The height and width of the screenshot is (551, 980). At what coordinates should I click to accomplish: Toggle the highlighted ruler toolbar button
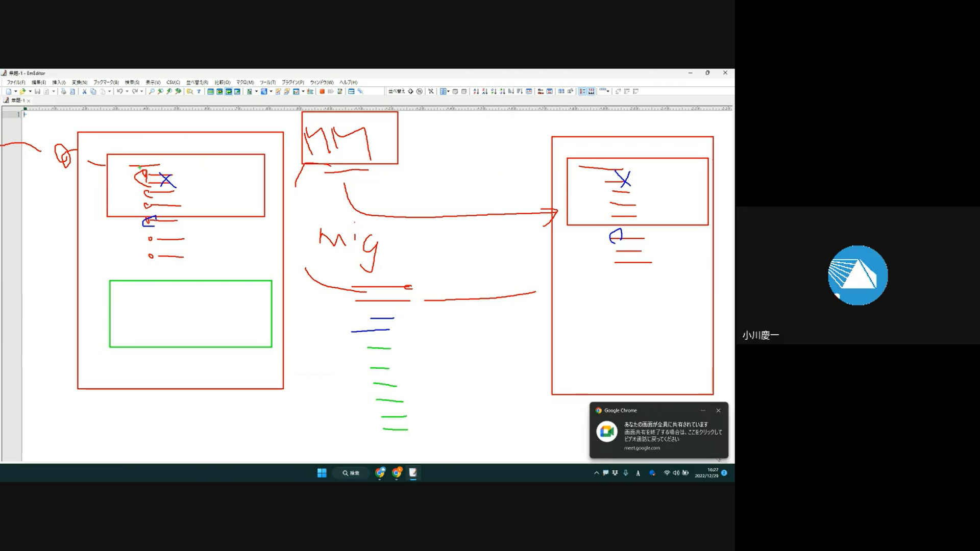(x=591, y=91)
